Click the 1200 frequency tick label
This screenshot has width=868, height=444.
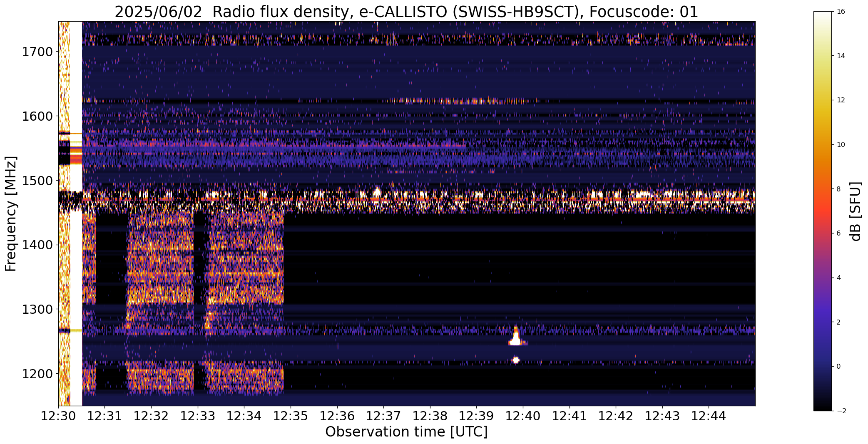(x=37, y=374)
